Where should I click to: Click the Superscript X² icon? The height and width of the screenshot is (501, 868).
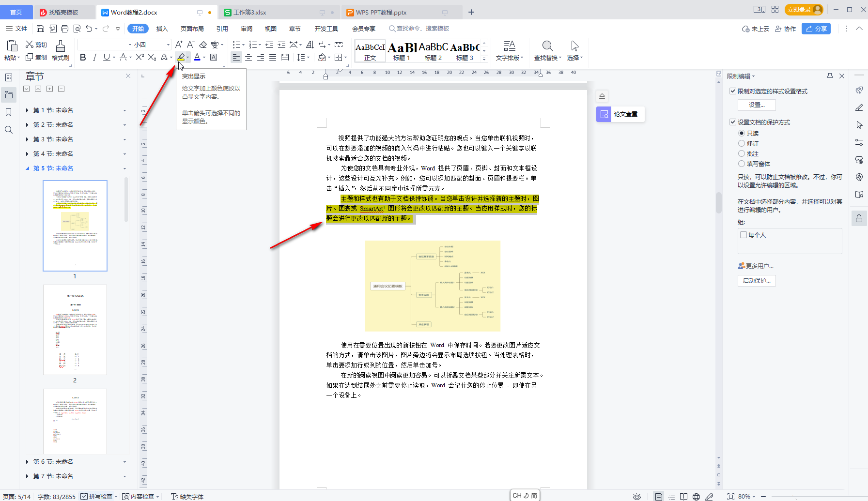pos(140,57)
